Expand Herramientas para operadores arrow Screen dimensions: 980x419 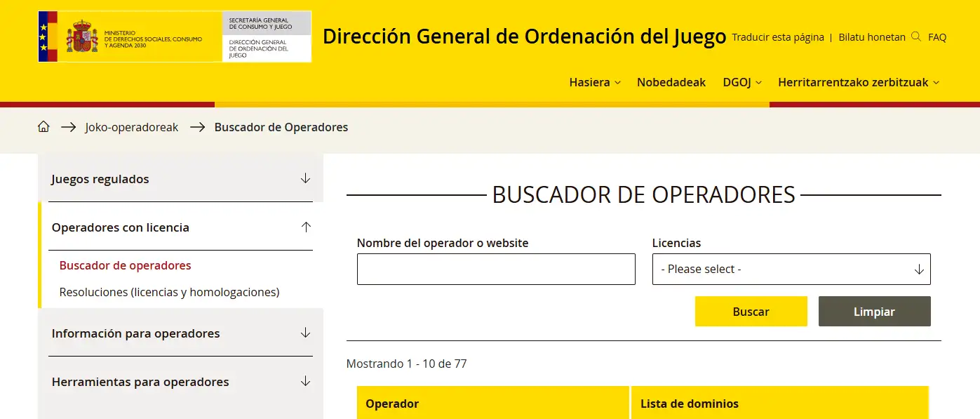[305, 382]
